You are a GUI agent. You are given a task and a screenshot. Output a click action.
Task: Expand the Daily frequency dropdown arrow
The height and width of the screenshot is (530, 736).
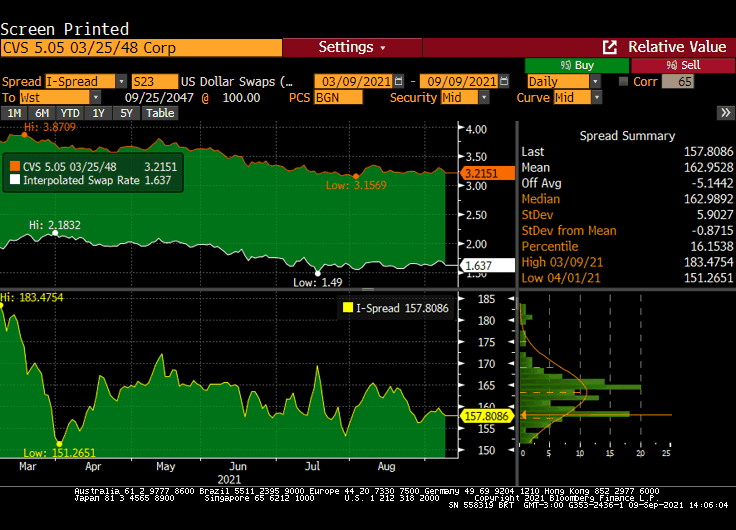point(595,82)
